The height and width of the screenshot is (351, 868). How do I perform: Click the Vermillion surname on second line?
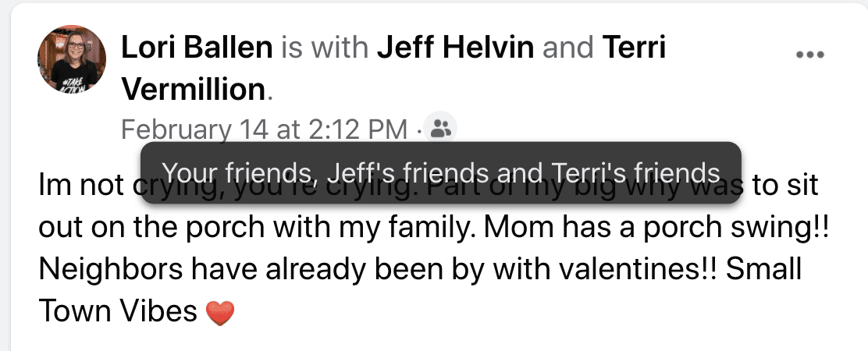click(x=194, y=90)
